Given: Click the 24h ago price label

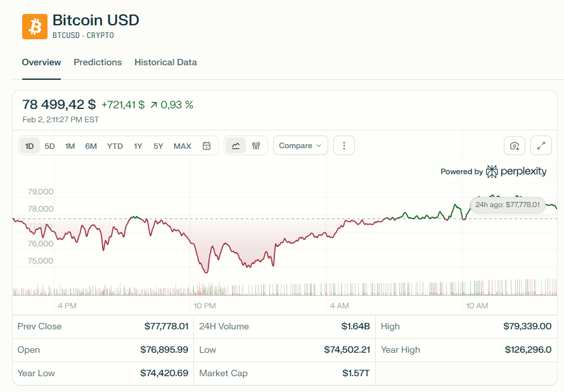Looking at the screenshot, I should (x=508, y=205).
